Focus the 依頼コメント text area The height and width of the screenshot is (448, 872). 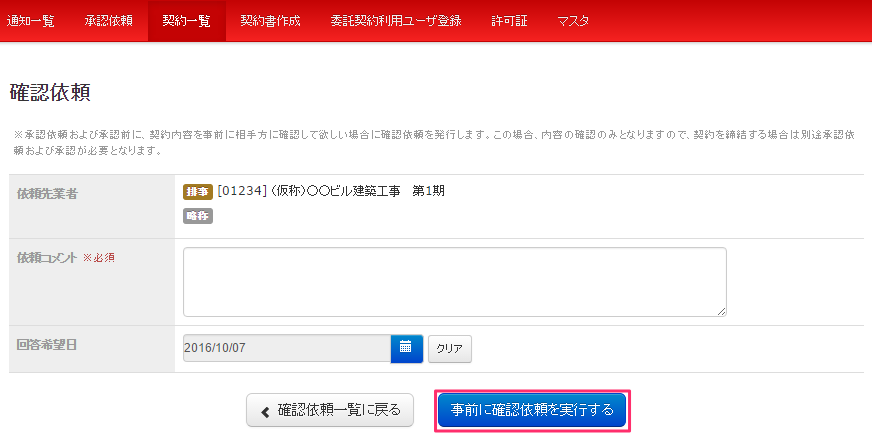454,282
